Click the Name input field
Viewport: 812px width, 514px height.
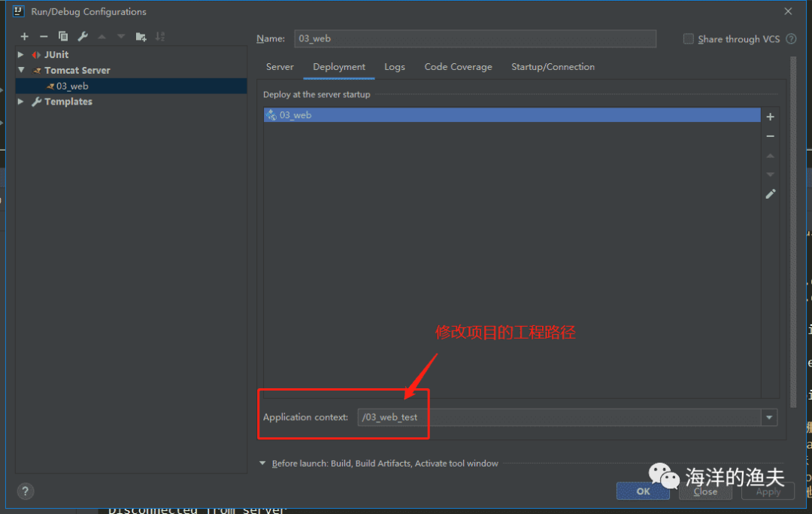475,39
